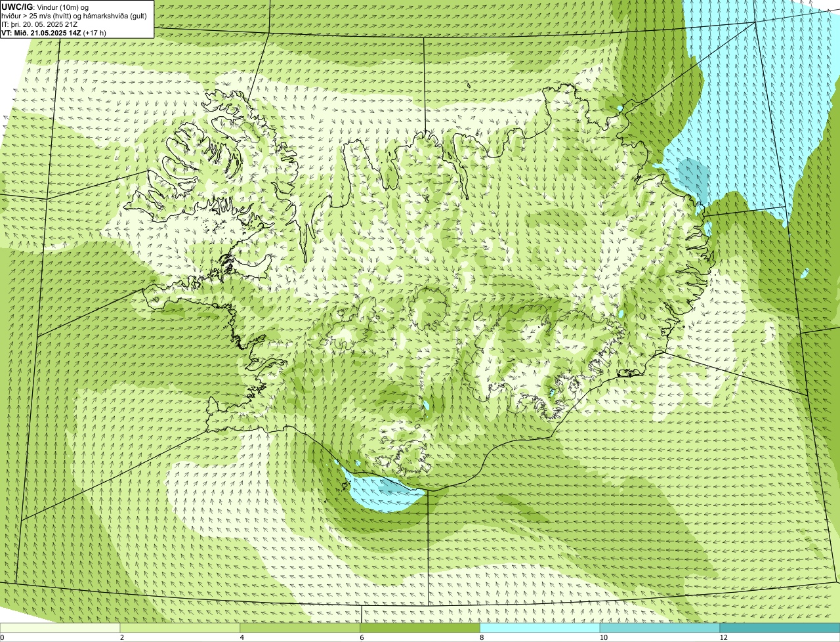
Task: Click the light cyan 8–10 color bar segment
Action: (540, 628)
